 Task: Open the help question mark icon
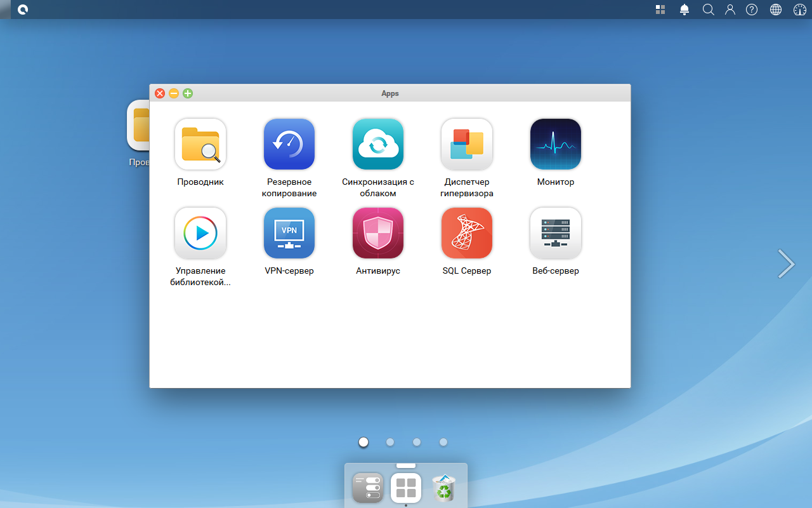coord(752,10)
